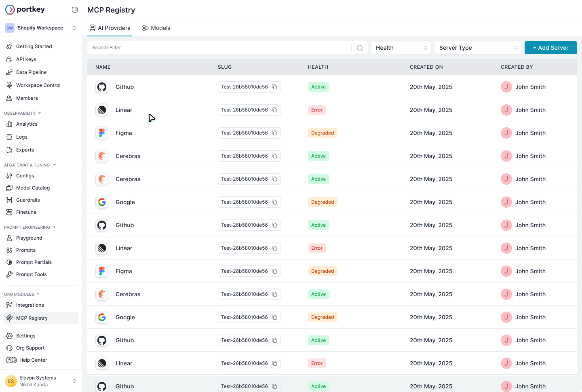
Task: Expand the Elevon Systems account menu
Action: pyautogui.click(x=74, y=381)
